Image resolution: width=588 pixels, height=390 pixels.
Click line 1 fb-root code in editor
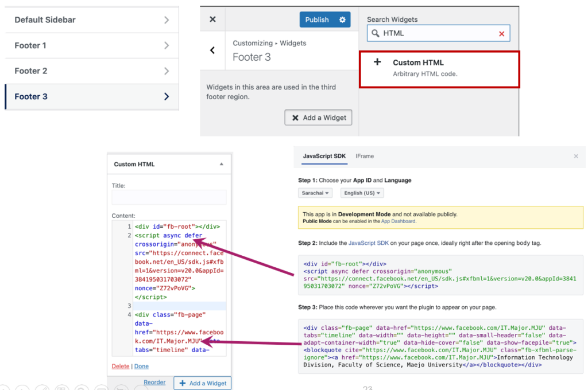point(177,227)
